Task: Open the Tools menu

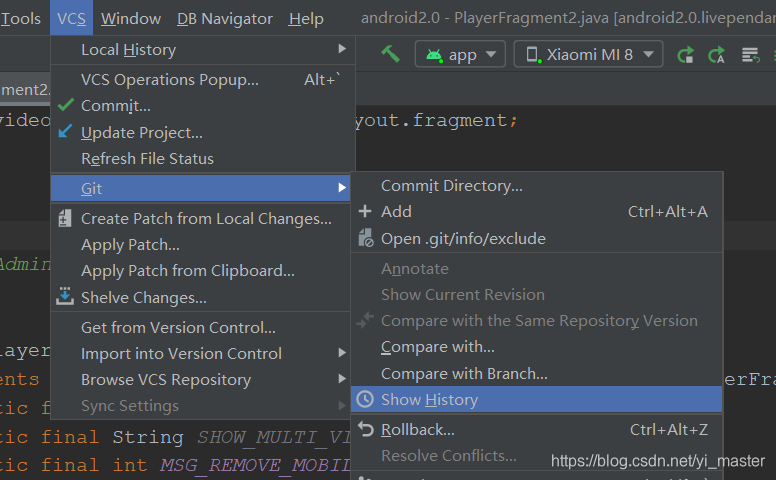Action: (x=20, y=18)
